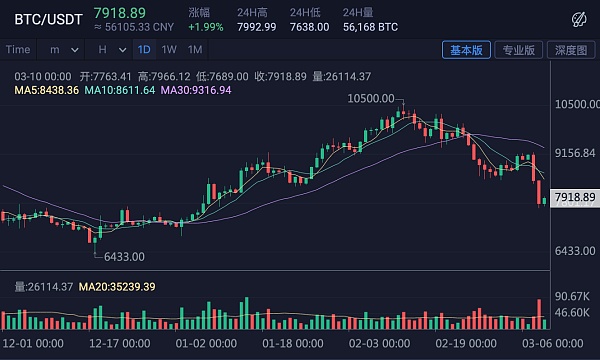Expand the hour (H) interval dropdown
The width and height of the screenshot is (600, 360).
click(x=112, y=50)
